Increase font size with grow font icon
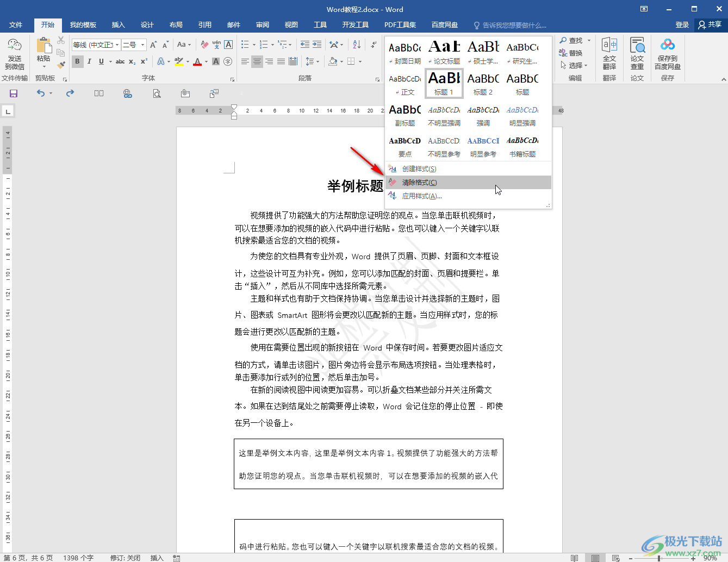728x562 pixels. point(153,45)
